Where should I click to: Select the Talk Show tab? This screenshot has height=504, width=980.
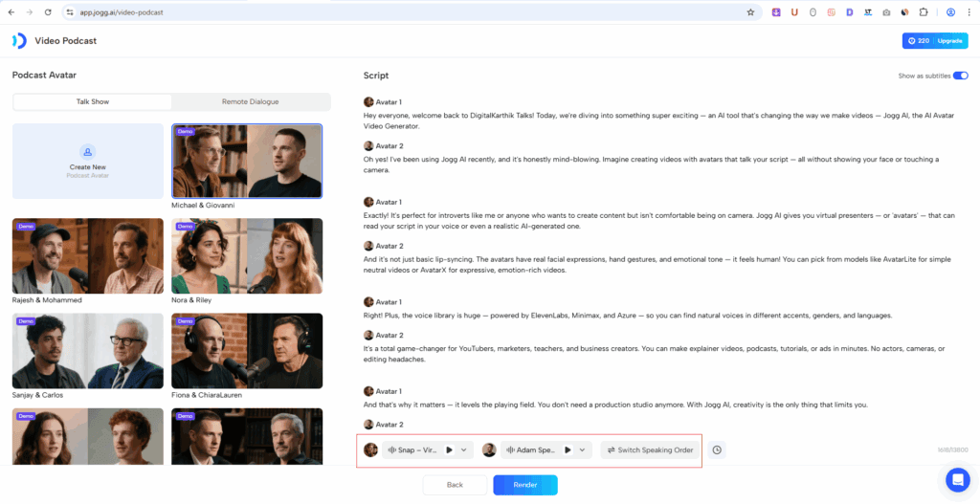point(93,101)
